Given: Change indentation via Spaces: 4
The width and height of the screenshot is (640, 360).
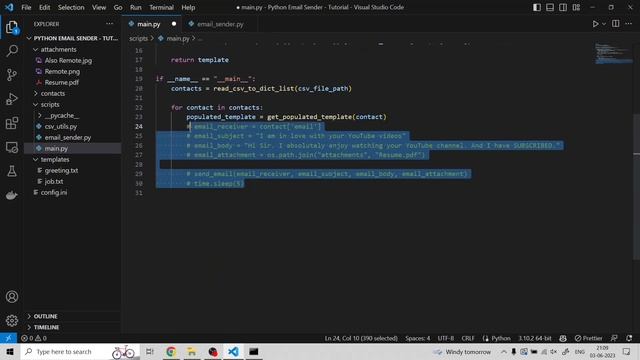Looking at the screenshot, I should coord(418,338).
